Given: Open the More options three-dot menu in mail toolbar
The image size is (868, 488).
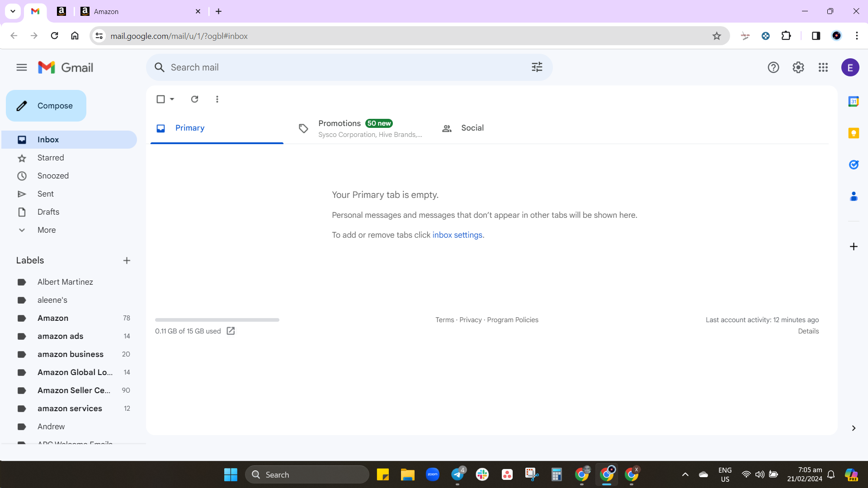Looking at the screenshot, I should click(x=217, y=99).
